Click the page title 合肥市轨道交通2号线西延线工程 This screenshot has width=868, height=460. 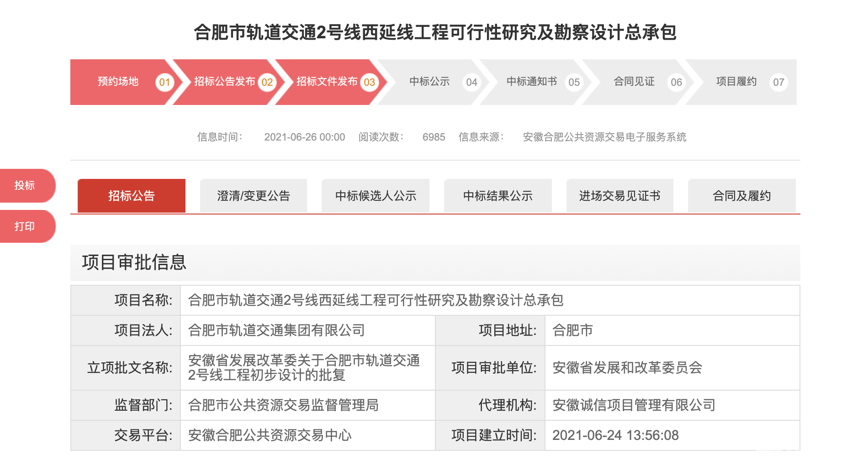coord(435,32)
